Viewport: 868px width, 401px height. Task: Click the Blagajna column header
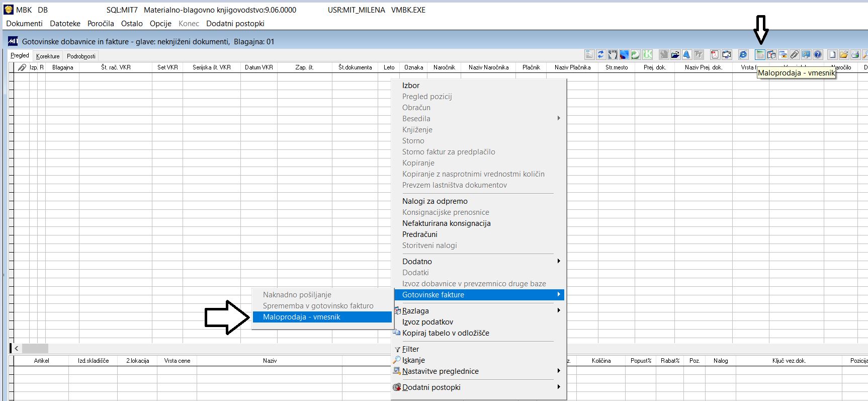click(62, 67)
